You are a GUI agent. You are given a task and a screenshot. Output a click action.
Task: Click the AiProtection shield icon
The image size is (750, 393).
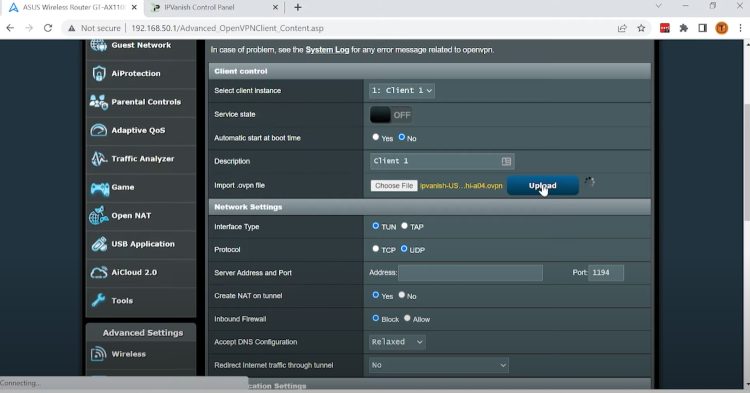click(99, 74)
